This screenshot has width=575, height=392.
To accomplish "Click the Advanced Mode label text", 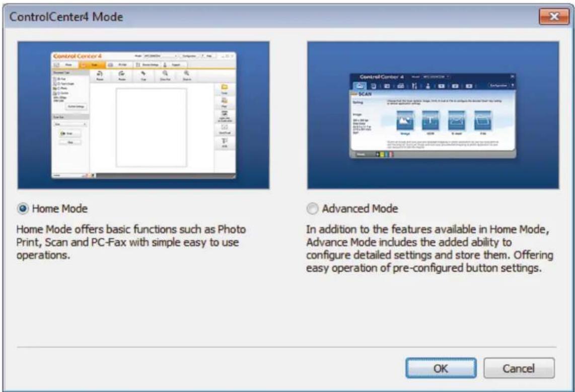I will tap(360, 208).
